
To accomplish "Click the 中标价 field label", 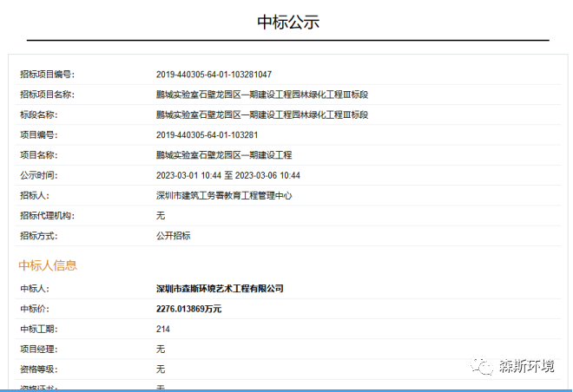I will point(36,309).
